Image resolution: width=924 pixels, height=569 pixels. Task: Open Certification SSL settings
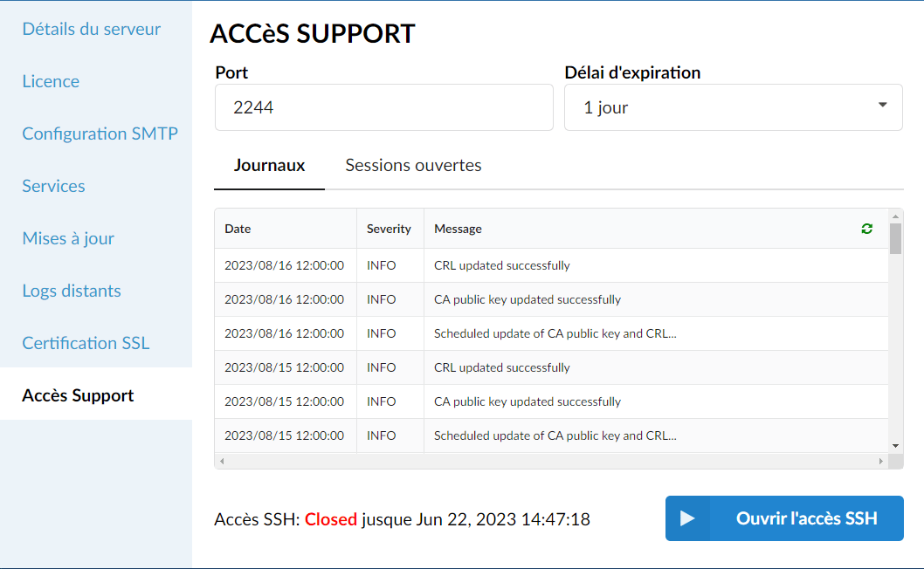click(86, 343)
